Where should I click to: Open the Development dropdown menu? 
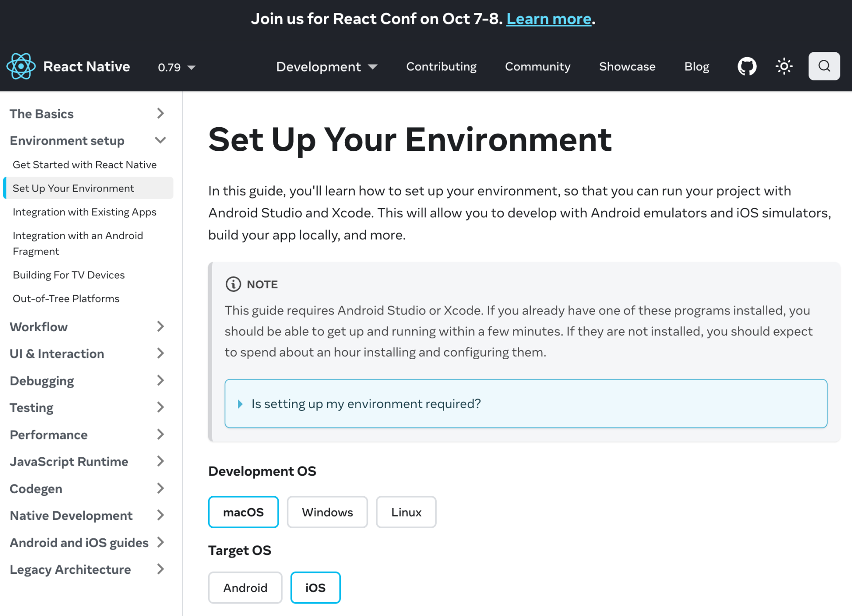coord(327,67)
